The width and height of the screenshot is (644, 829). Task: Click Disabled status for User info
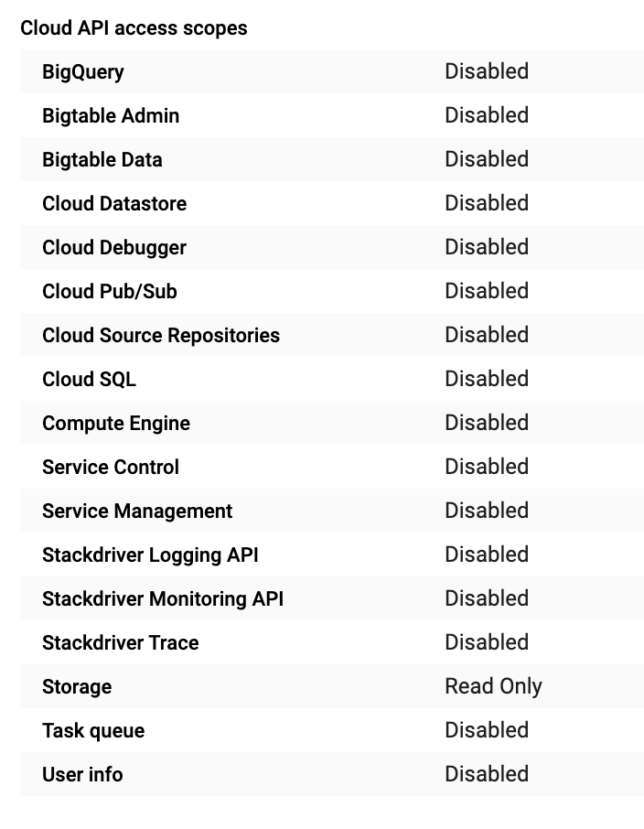point(487,774)
